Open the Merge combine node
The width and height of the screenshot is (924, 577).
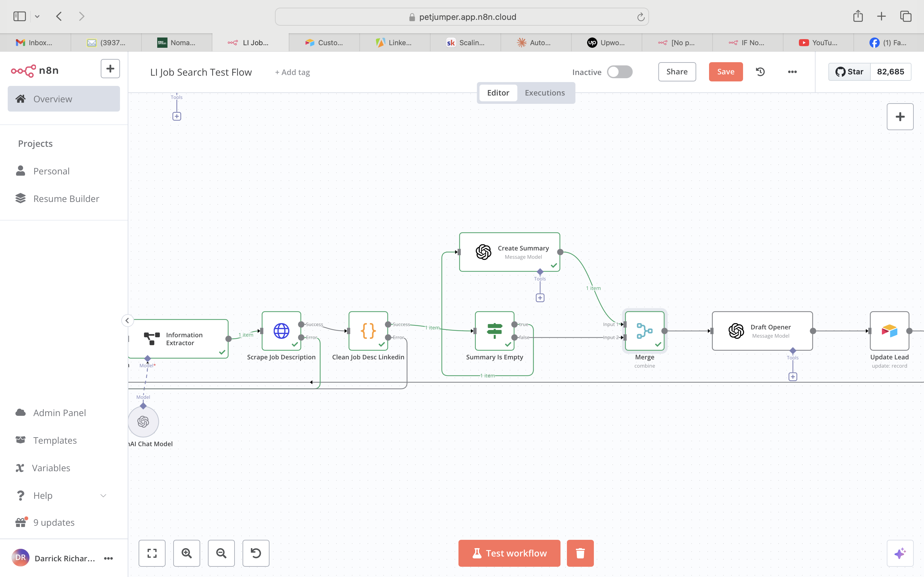coord(644,331)
